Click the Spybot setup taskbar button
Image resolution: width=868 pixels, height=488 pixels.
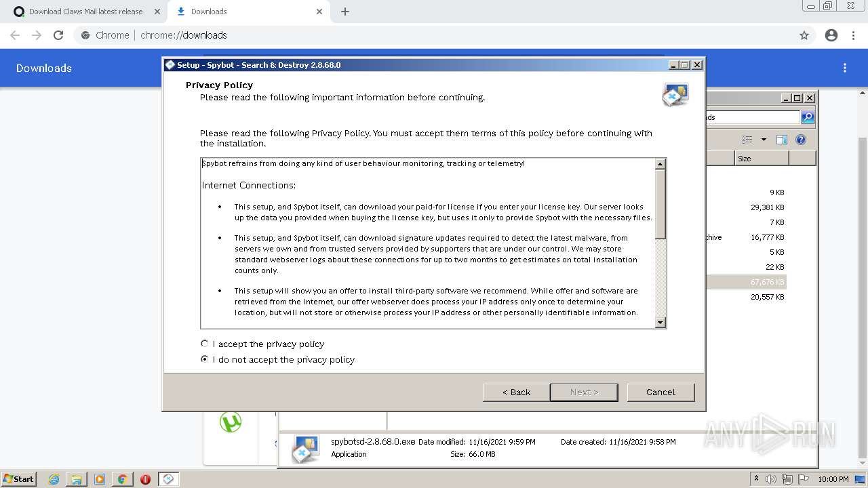coord(168,479)
